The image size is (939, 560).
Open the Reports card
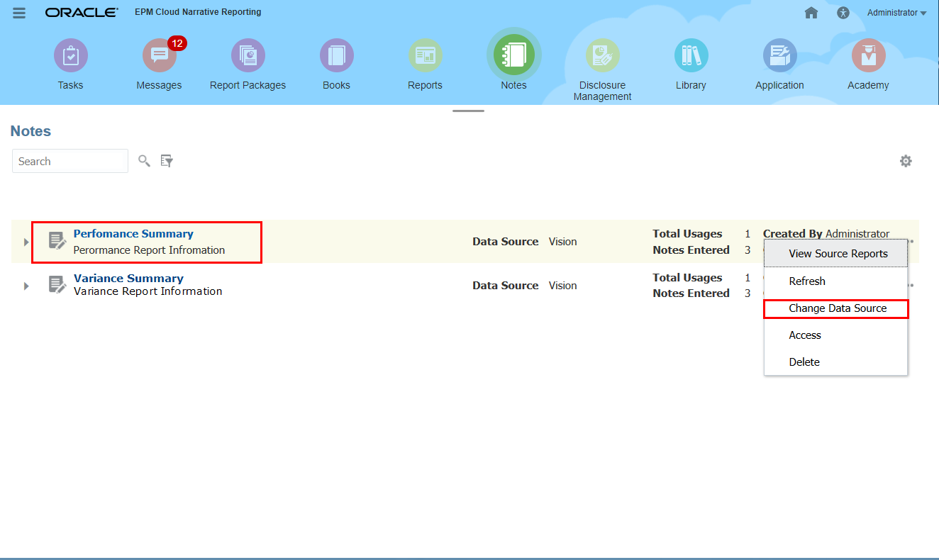[x=425, y=65]
